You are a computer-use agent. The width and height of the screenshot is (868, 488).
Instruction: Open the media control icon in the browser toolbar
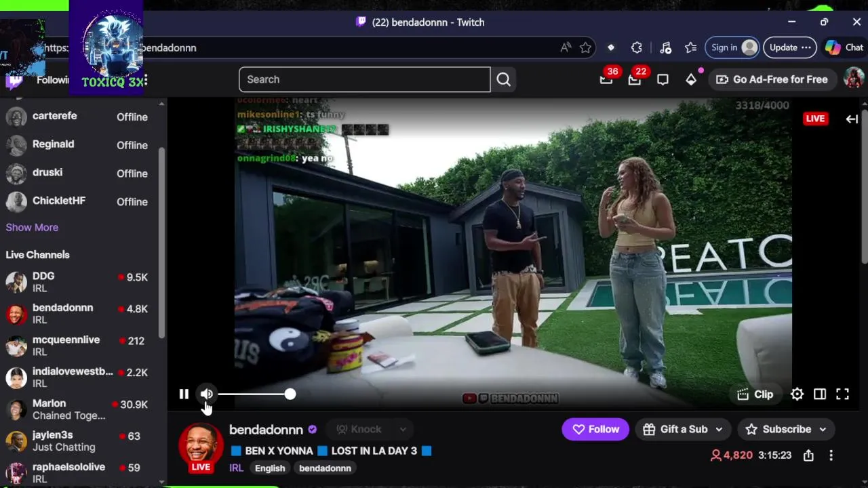tap(665, 47)
